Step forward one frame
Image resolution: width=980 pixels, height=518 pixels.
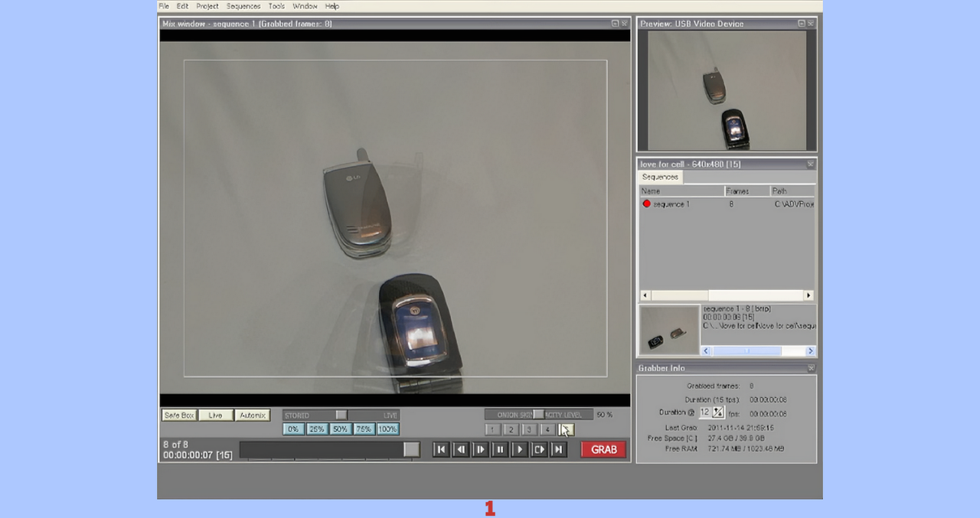[x=480, y=449]
